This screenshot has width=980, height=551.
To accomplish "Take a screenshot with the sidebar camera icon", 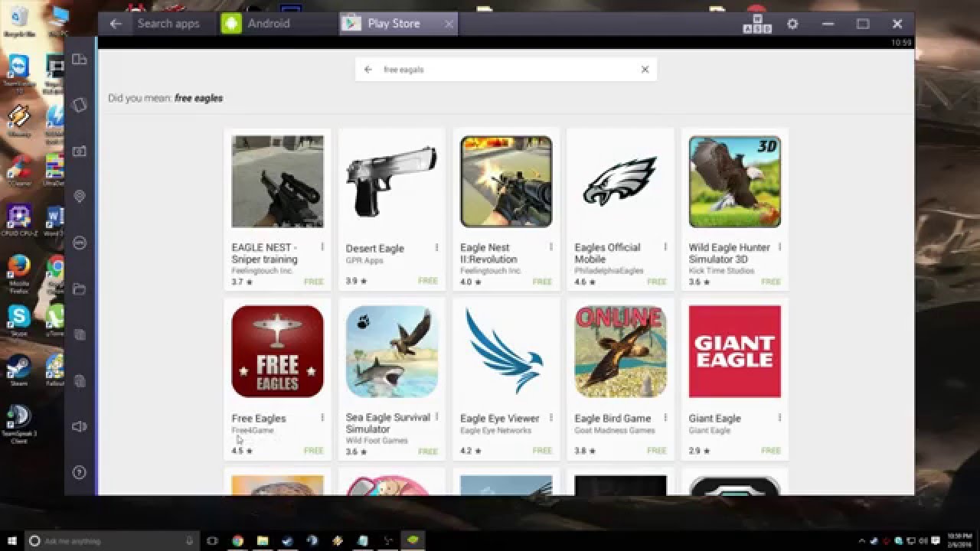I will (79, 151).
